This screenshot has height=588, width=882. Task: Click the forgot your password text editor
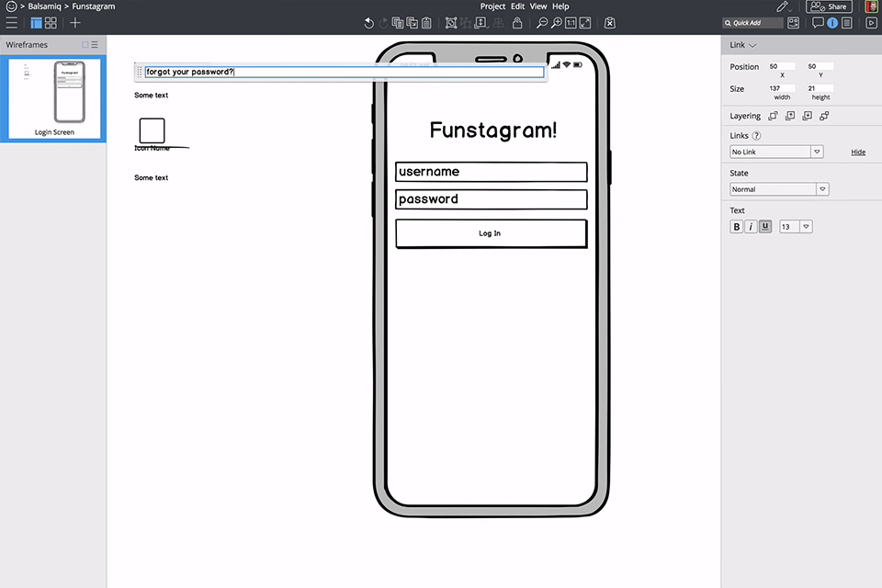[x=345, y=72]
